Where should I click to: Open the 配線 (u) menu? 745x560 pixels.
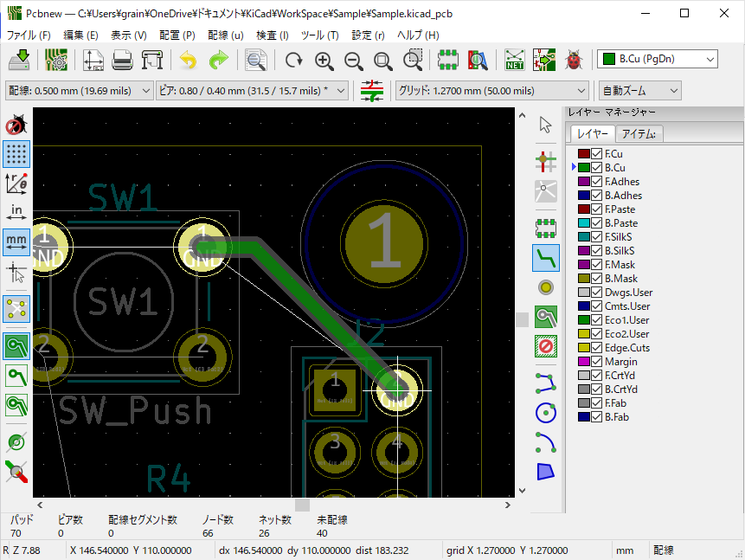point(226,35)
